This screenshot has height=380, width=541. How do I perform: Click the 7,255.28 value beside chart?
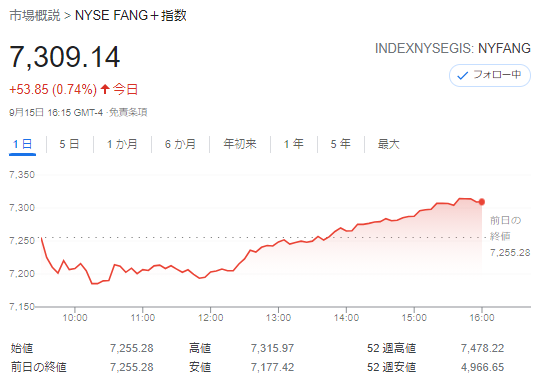(x=510, y=253)
